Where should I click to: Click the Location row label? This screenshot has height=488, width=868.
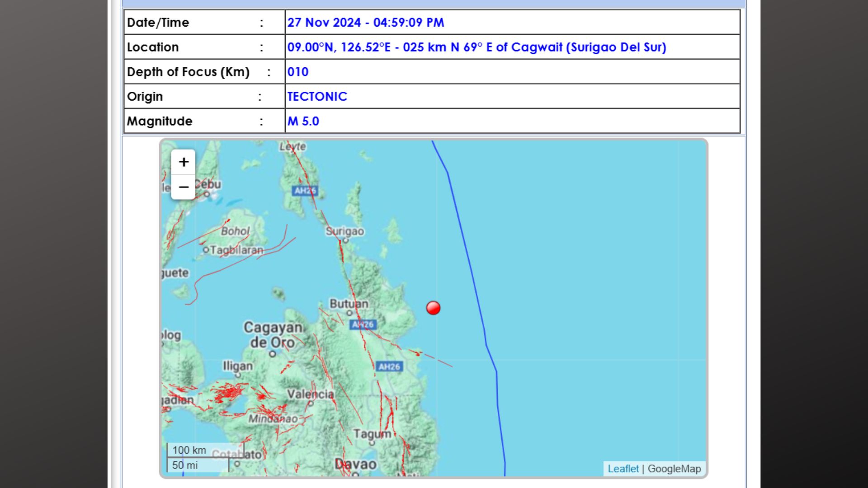tap(153, 47)
